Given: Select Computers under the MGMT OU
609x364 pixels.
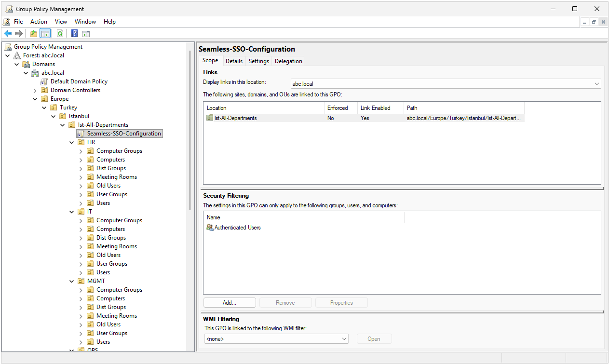Looking at the screenshot, I should (110, 298).
